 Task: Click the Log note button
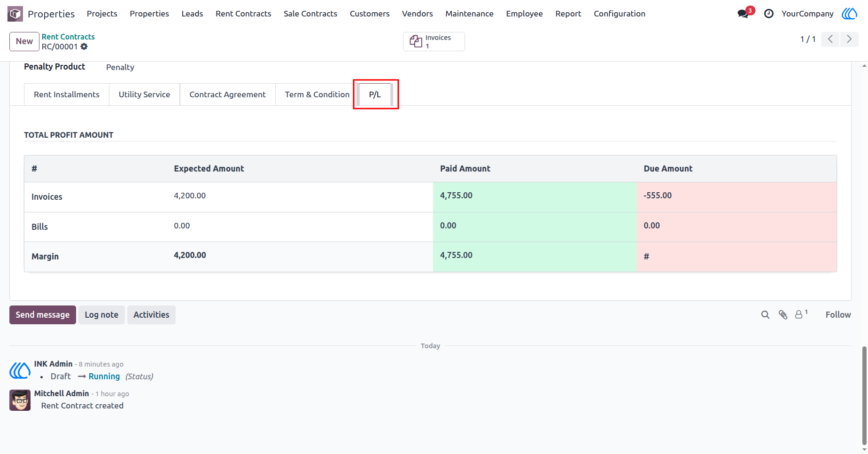click(x=101, y=315)
